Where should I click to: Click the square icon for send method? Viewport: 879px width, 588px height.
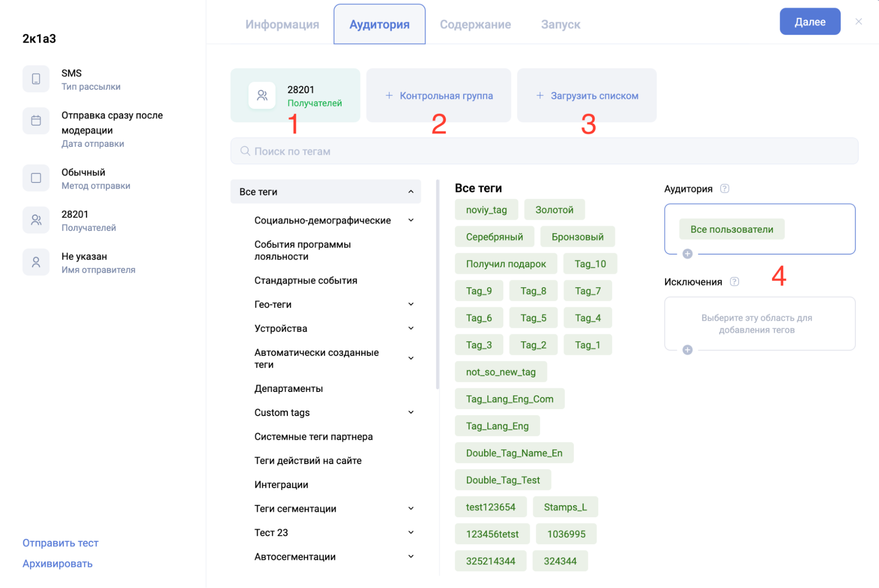(x=36, y=178)
